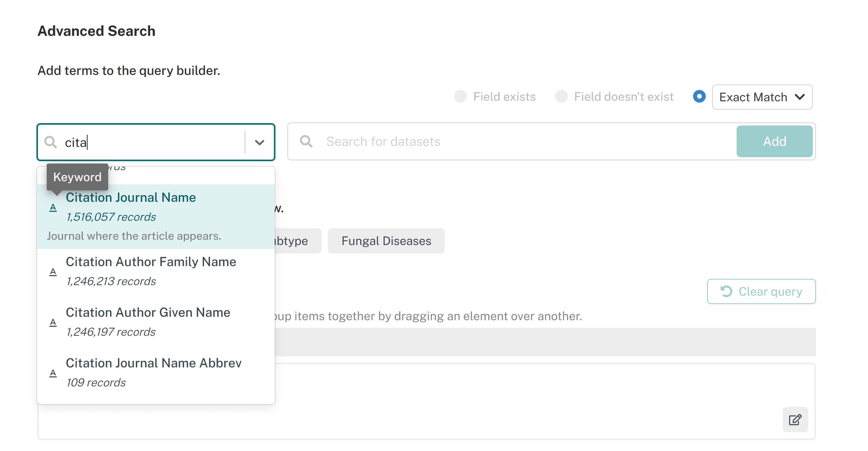This screenshot has width=868, height=451.
Task: Select the Field doesn't exist radio button
Action: pyautogui.click(x=561, y=97)
